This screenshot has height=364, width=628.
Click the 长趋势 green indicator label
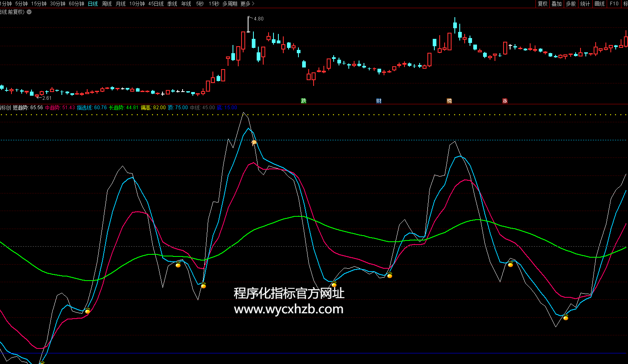coord(116,108)
